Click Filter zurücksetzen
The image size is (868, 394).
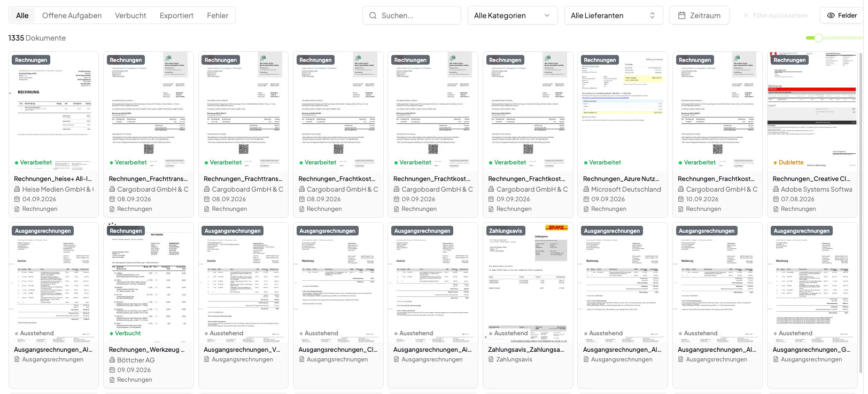pyautogui.click(x=776, y=15)
